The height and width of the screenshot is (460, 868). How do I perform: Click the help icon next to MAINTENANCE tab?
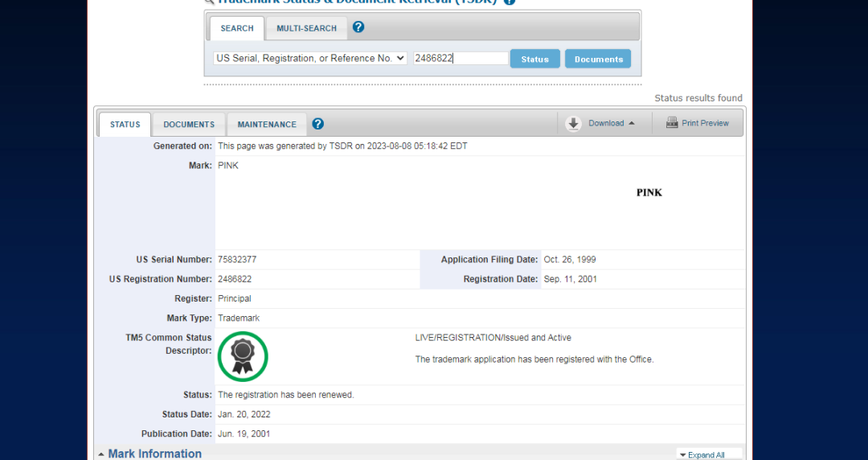tap(317, 124)
